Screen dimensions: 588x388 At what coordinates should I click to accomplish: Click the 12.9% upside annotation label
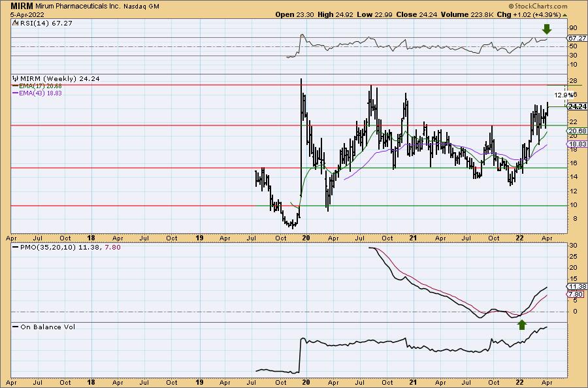(564, 95)
